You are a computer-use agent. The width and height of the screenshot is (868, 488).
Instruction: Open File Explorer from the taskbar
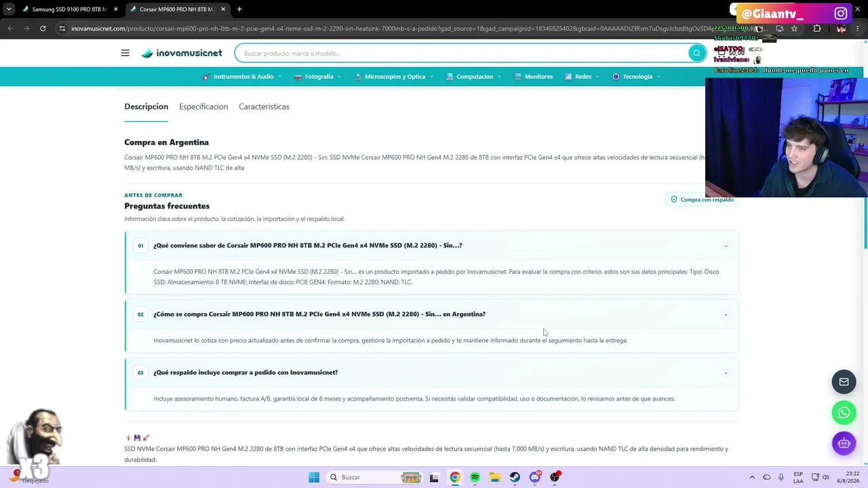coord(495,477)
